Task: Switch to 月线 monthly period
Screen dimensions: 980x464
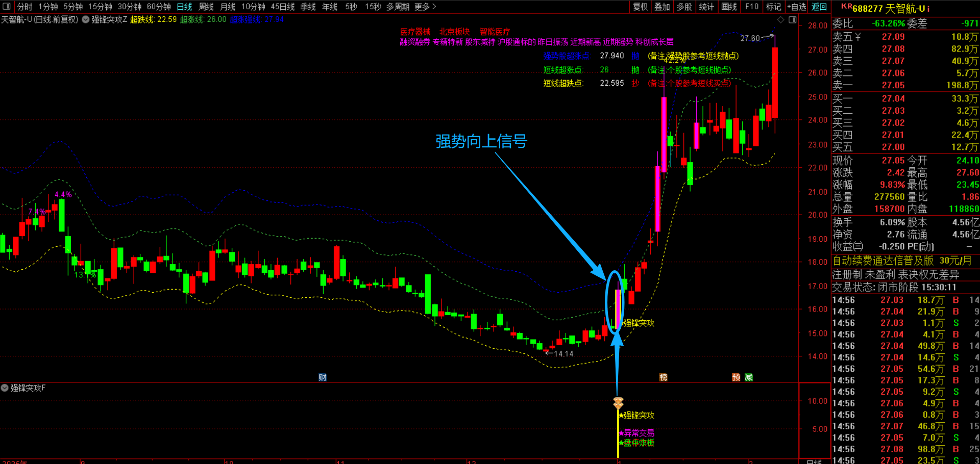Action: point(228,7)
